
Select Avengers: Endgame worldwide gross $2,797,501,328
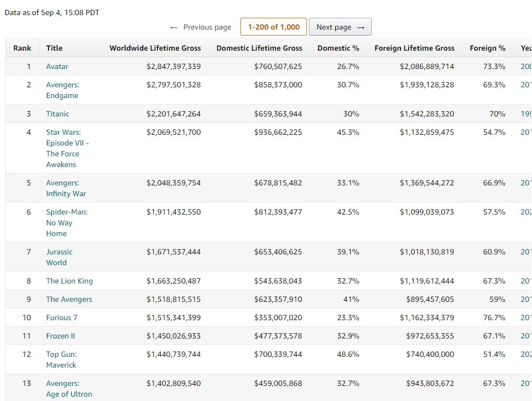tap(174, 85)
